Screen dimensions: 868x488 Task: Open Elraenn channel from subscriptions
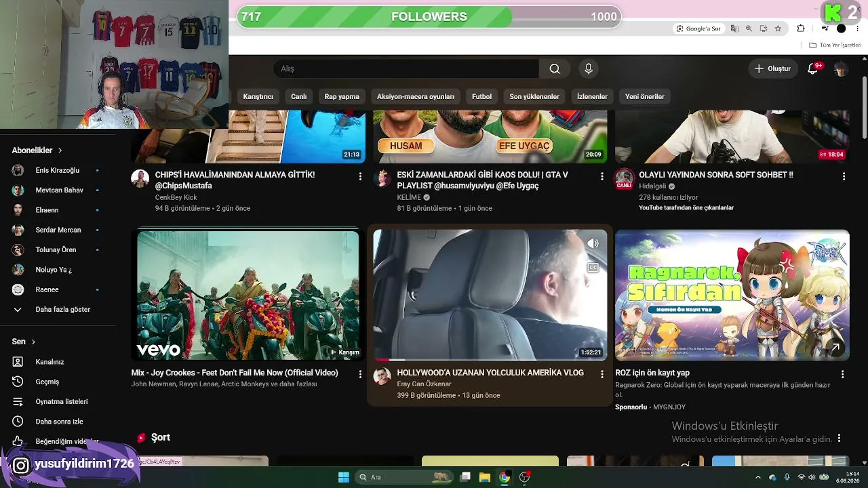pos(58,210)
